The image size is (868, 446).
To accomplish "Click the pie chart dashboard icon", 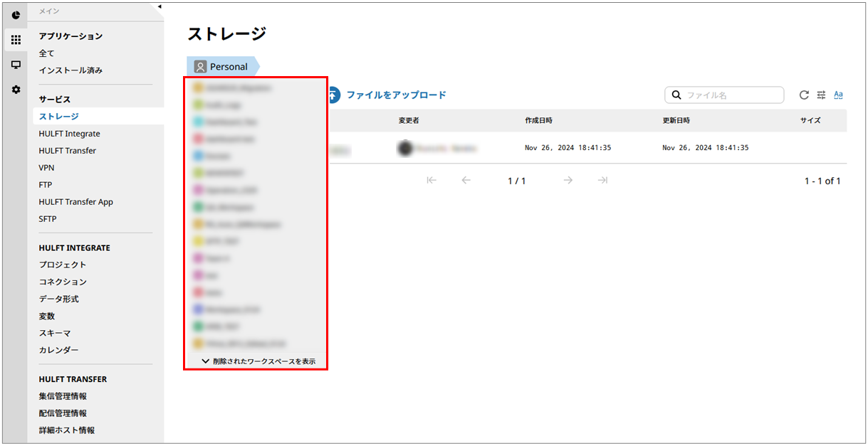I will click(x=16, y=15).
